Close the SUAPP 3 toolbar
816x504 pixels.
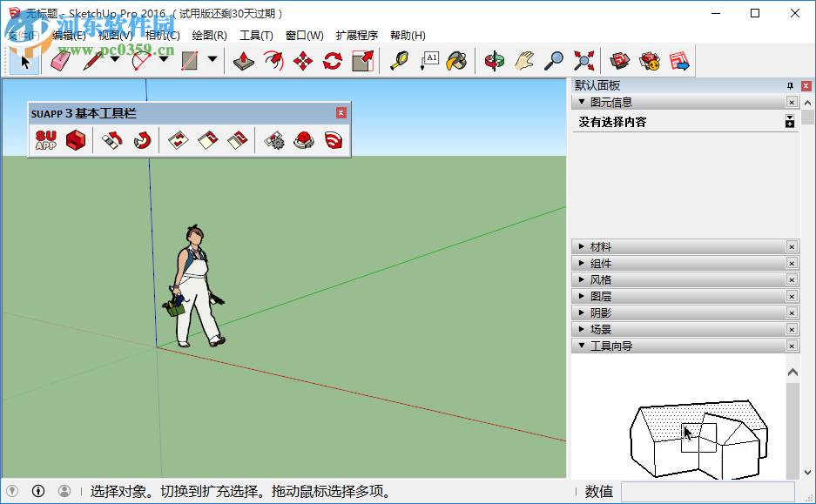(x=340, y=112)
